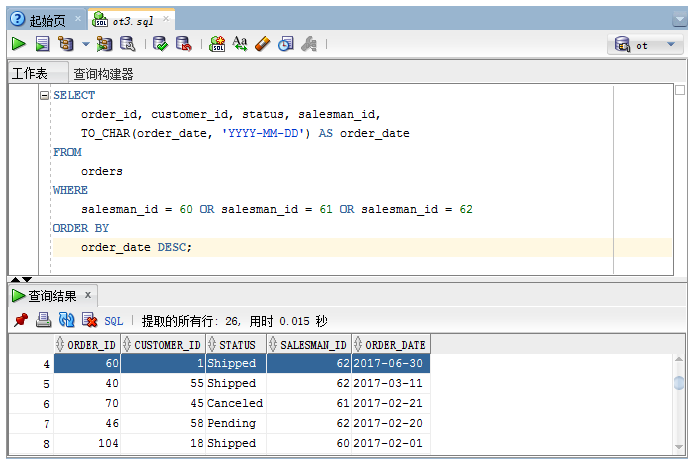Pin the query result with pushpin icon
The height and width of the screenshot is (461, 690).
point(20,320)
